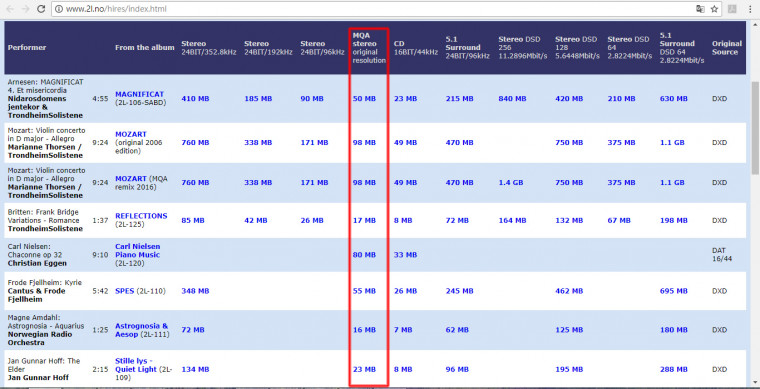Open the Astrognosia & Aesop album link
The height and width of the screenshot is (389, 760).
coord(141,330)
